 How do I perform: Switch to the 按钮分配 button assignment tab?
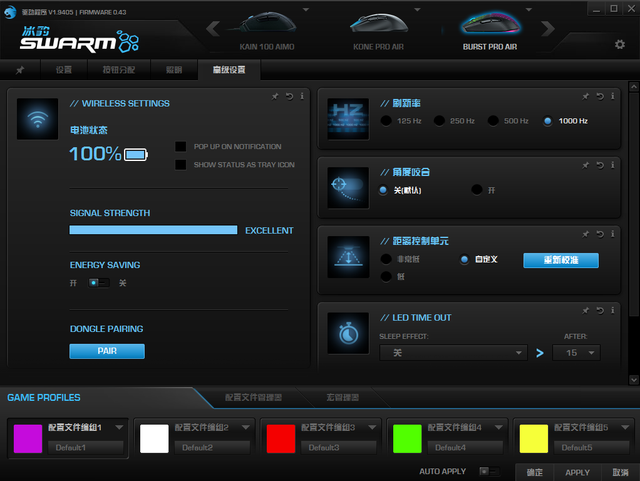[119, 70]
